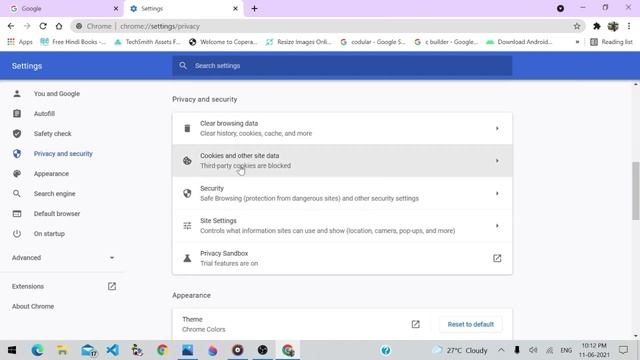Image resolution: width=640 pixels, height=360 pixels.
Task: Click the Clear browsing data trash icon
Action: point(187,128)
